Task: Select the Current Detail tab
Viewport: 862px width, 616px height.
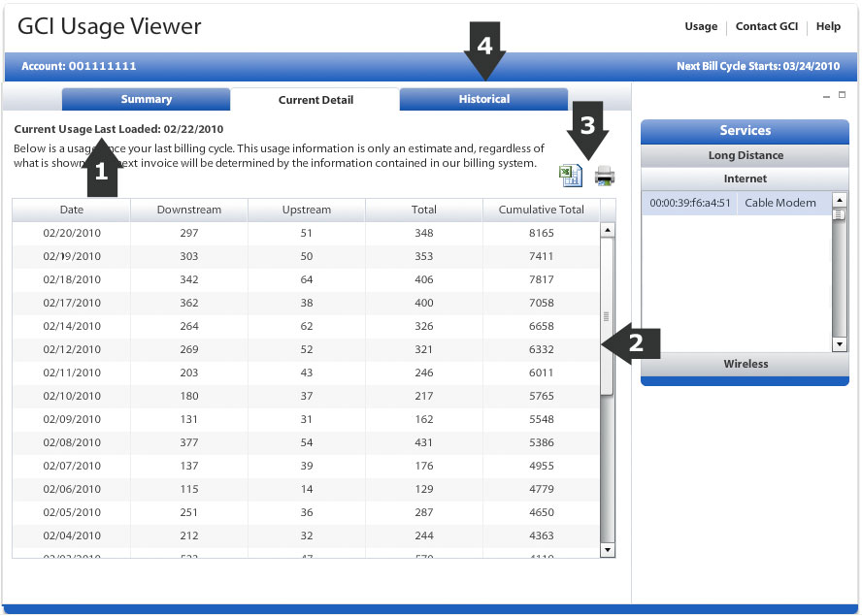Action: tap(315, 100)
